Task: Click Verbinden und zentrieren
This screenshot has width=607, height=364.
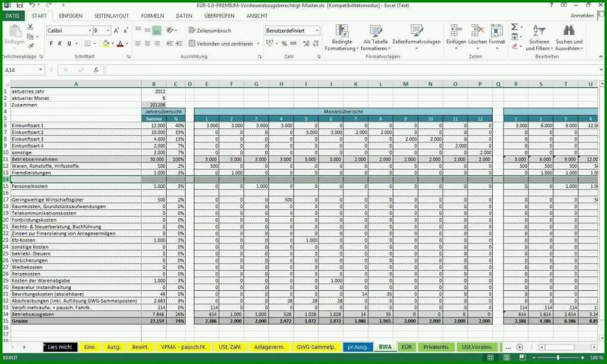Action: click(221, 43)
